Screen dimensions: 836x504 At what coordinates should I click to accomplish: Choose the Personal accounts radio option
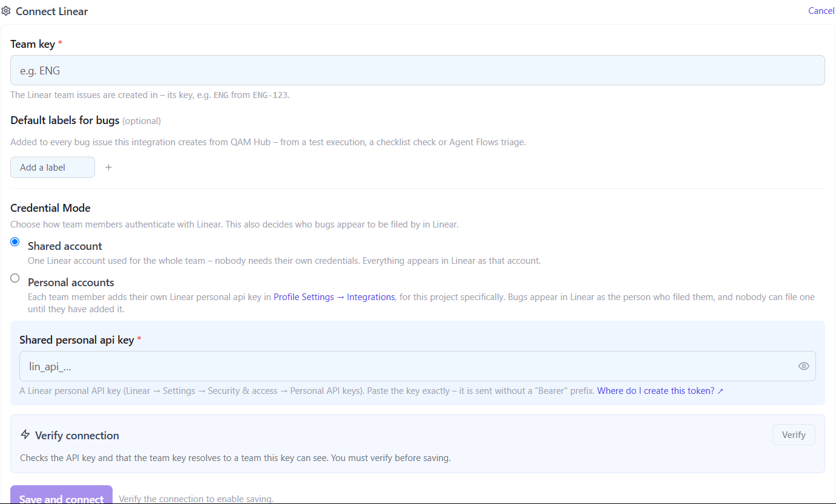(x=15, y=278)
